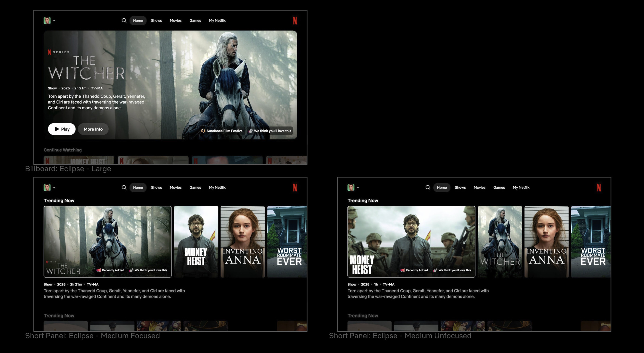The height and width of the screenshot is (353, 644).
Task: Click Unfocused panel metadata line showing '1h'
Action: tap(371, 284)
